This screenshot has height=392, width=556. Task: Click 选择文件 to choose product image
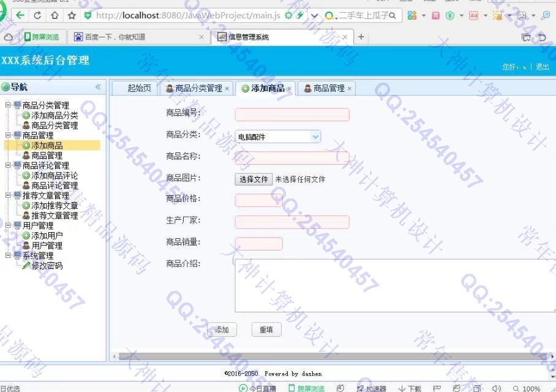click(x=254, y=179)
